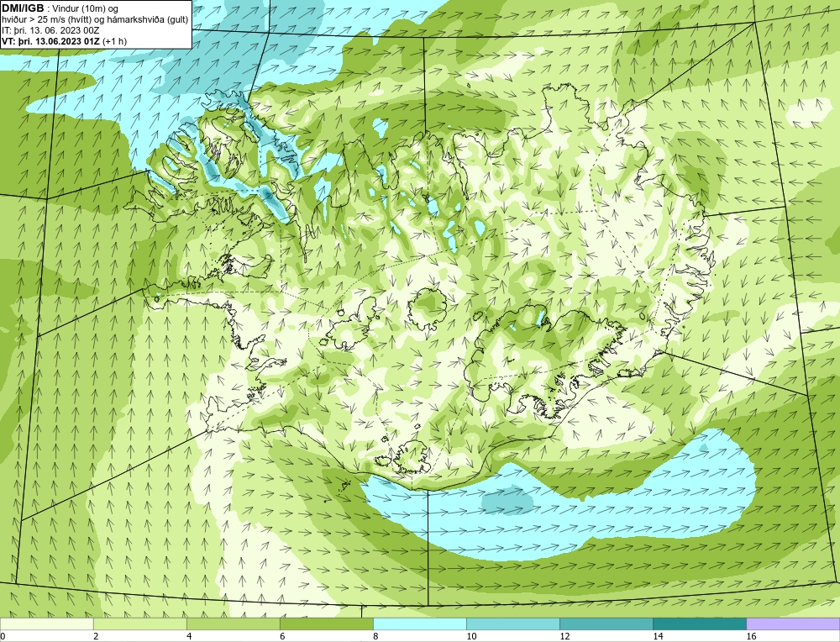Click the legend scale label '16'
The image size is (840, 642).
(x=751, y=636)
